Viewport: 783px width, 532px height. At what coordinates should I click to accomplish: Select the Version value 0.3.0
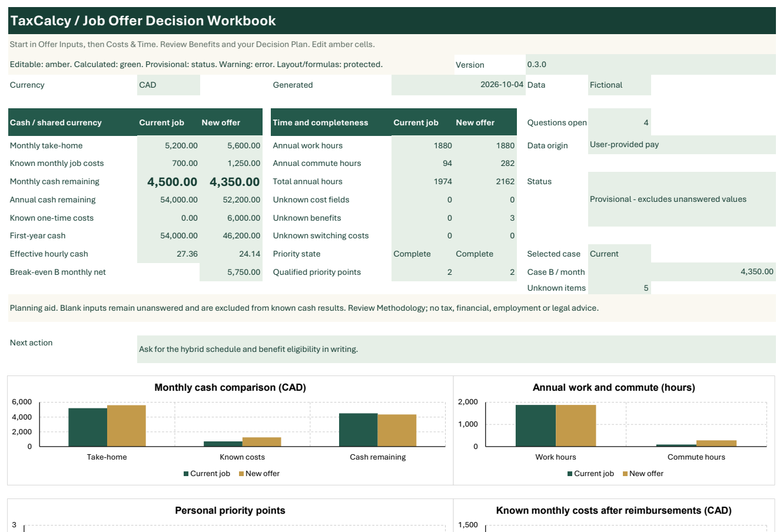click(x=651, y=64)
